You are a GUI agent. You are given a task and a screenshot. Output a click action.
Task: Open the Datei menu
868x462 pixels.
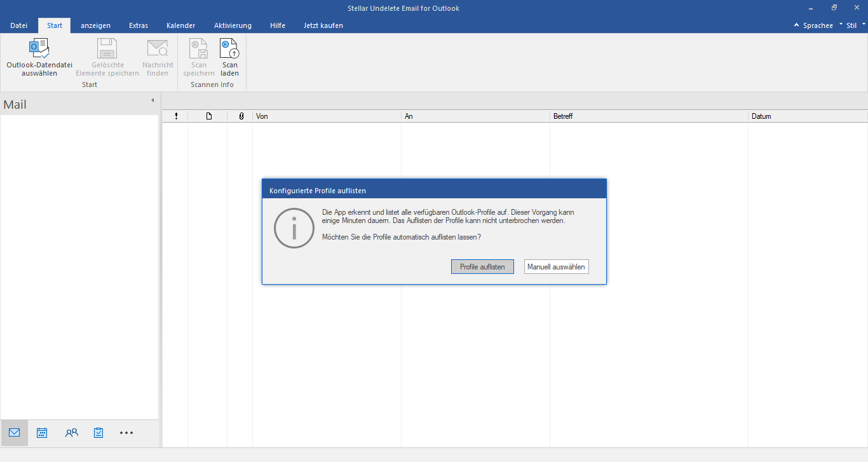click(19, 25)
